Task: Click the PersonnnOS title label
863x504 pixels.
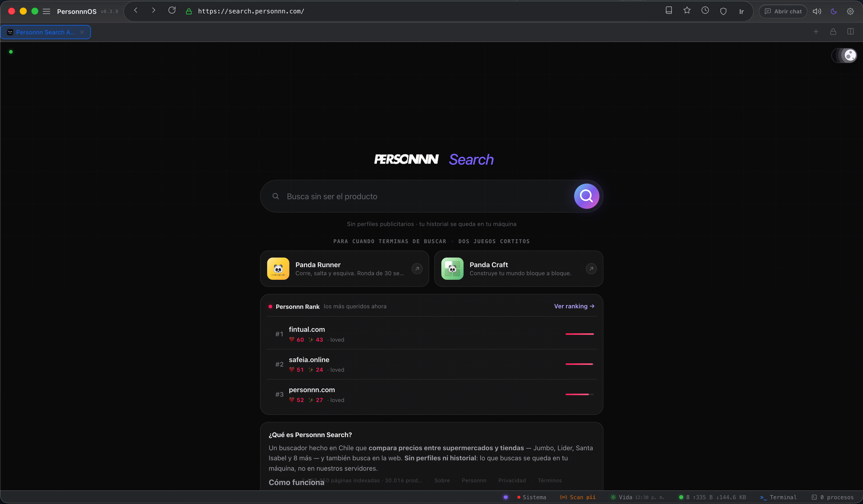Action: tap(77, 11)
